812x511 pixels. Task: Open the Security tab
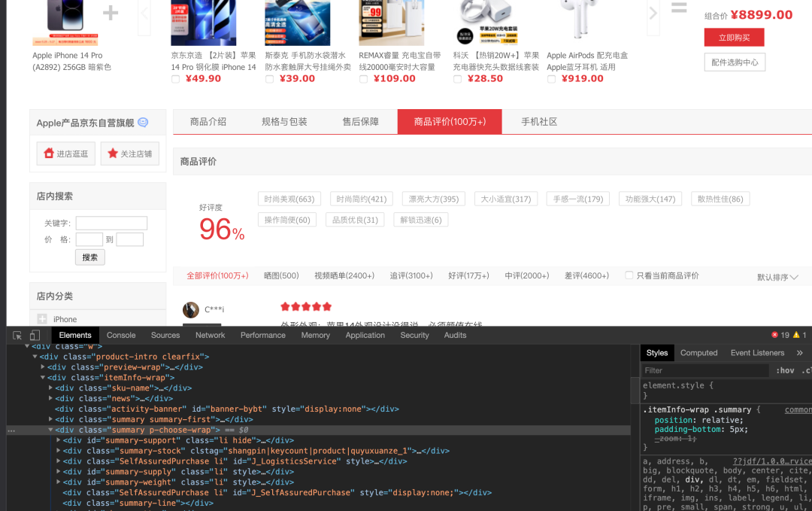(x=414, y=336)
